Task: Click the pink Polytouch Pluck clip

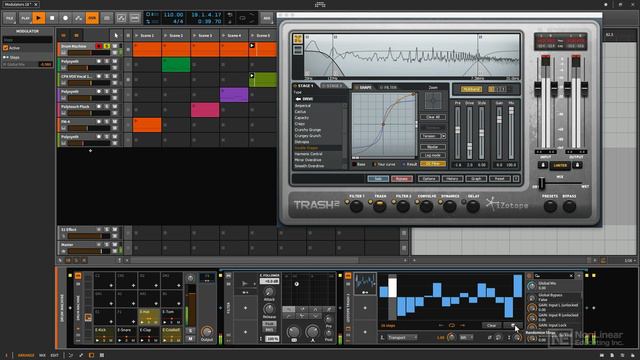Action: pyautogui.click(x=205, y=110)
